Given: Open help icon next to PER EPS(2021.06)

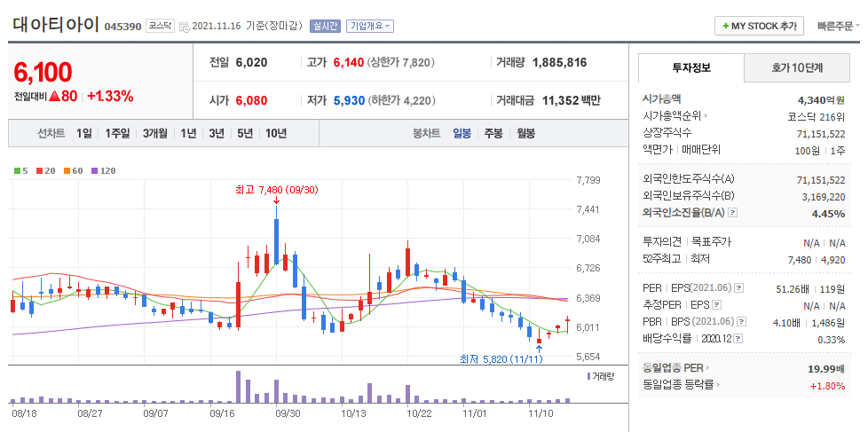Looking at the screenshot, I should click(739, 287).
